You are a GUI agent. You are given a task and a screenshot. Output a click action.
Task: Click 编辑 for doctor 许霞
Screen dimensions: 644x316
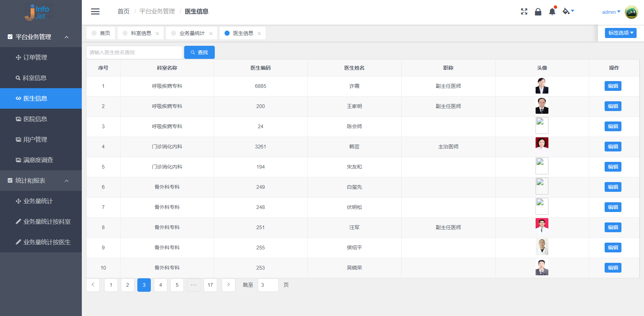point(613,86)
